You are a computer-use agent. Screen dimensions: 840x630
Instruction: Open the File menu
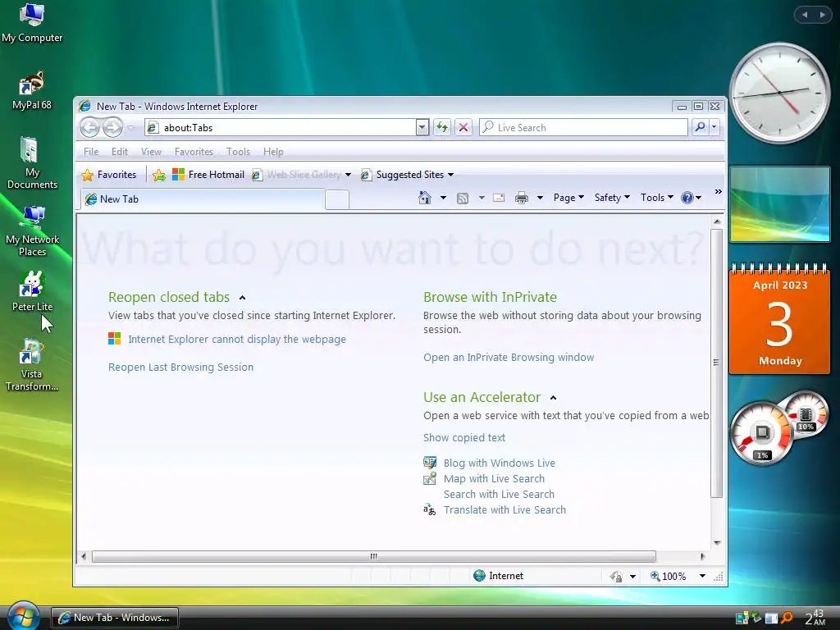pyautogui.click(x=91, y=152)
